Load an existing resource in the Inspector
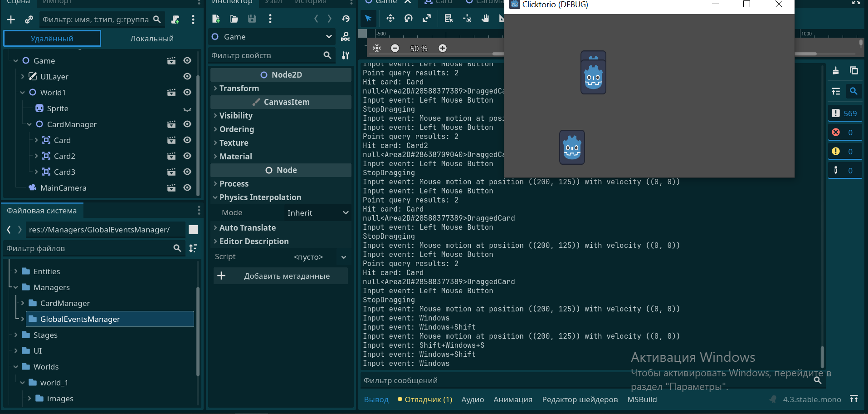 (x=234, y=19)
